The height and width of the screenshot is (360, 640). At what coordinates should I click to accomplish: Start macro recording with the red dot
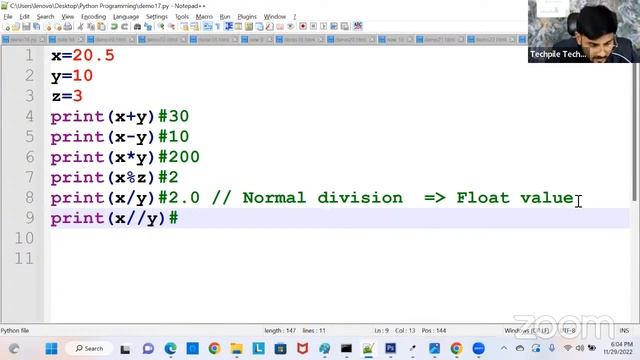click(303, 27)
